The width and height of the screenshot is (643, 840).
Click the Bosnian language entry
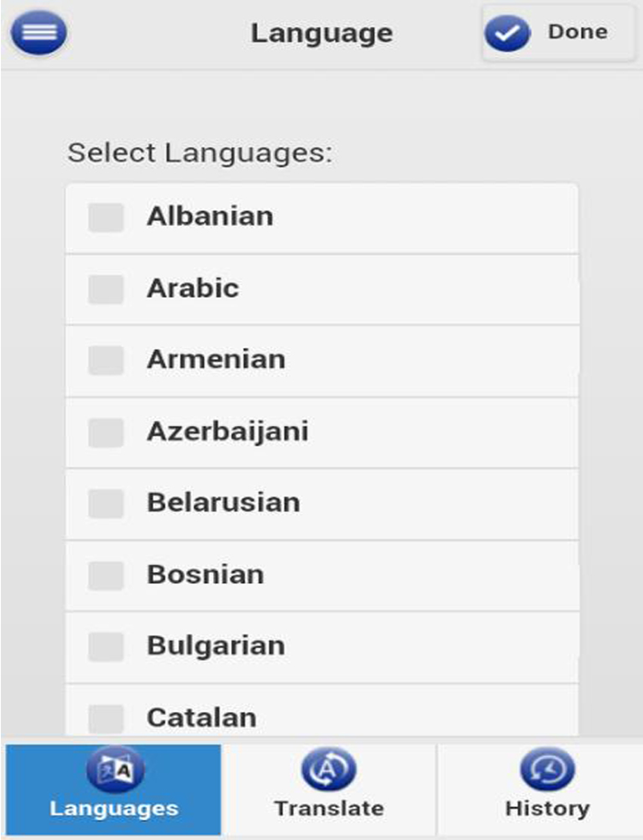[321, 575]
